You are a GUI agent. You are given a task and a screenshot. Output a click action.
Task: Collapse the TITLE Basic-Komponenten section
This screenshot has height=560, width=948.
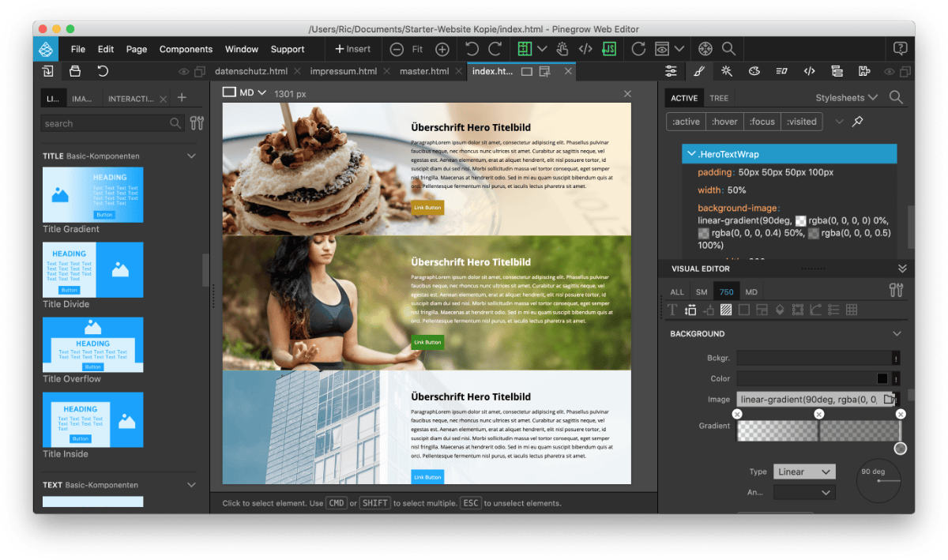click(x=191, y=156)
